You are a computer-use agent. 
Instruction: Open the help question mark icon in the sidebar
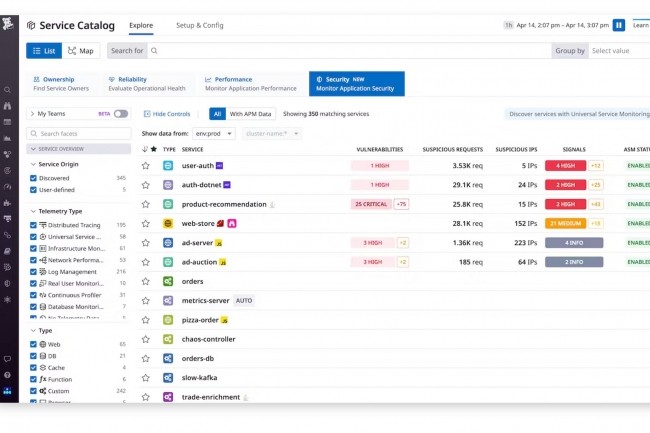(7, 375)
